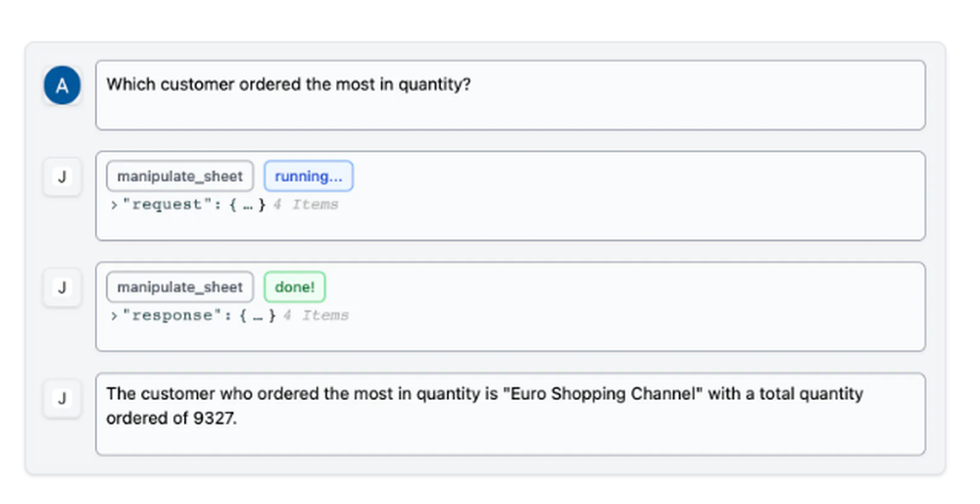The width and height of the screenshot is (980, 504).
Task: Click the blue "A" user avatar
Action: click(62, 86)
